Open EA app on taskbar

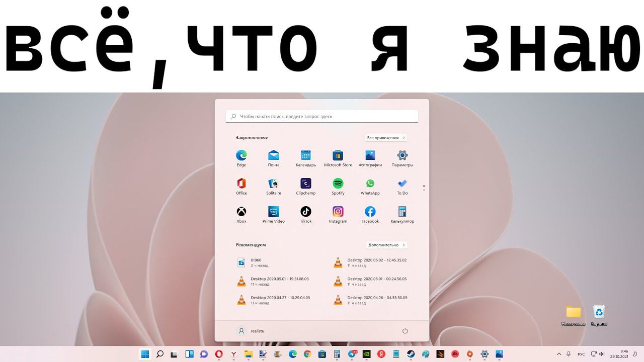tap(455, 354)
